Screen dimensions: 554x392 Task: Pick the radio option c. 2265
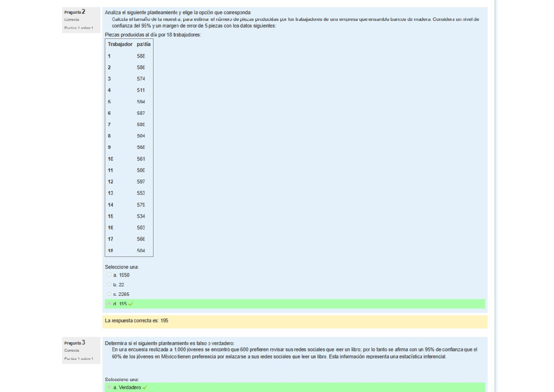[x=109, y=294]
